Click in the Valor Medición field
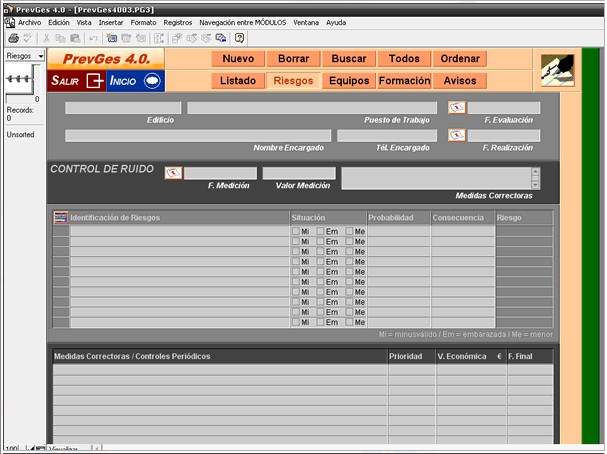The image size is (607, 454). click(299, 173)
